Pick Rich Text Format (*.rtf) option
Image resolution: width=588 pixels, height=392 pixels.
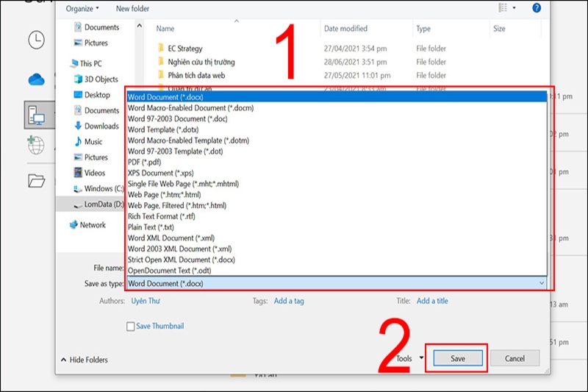click(x=162, y=216)
